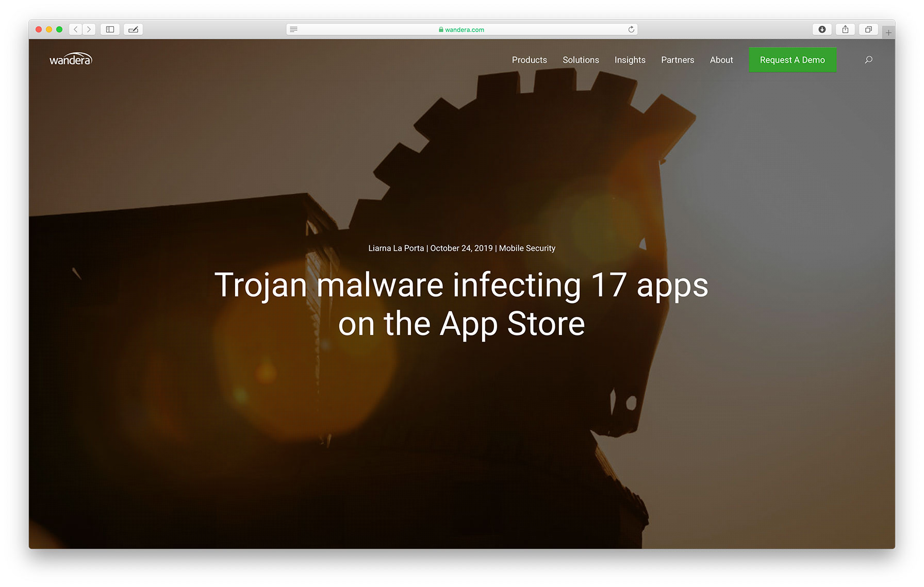Show all tabs overview icon

click(x=868, y=29)
